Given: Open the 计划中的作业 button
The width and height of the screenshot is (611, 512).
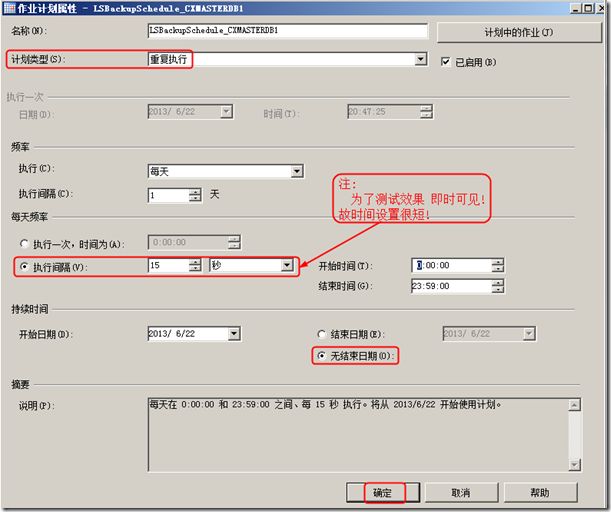Looking at the screenshot, I should [x=519, y=32].
